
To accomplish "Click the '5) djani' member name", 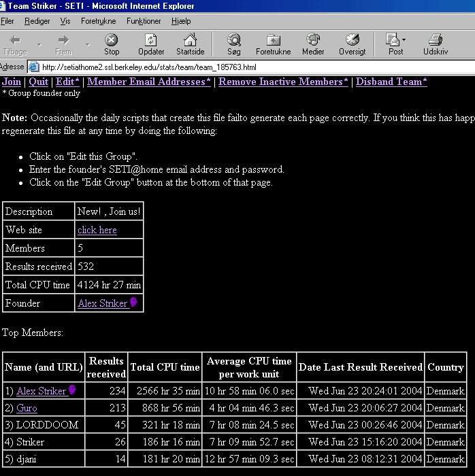I will point(20,459).
